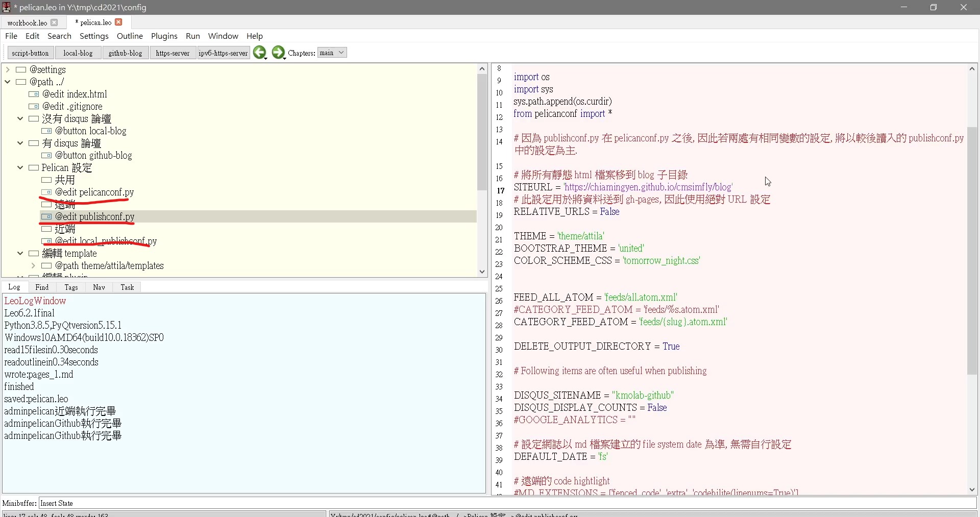The image size is (980, 517).
Task: Click the node icon beside @edit pelicanconf.py
Action: click(x=46, y=192)
